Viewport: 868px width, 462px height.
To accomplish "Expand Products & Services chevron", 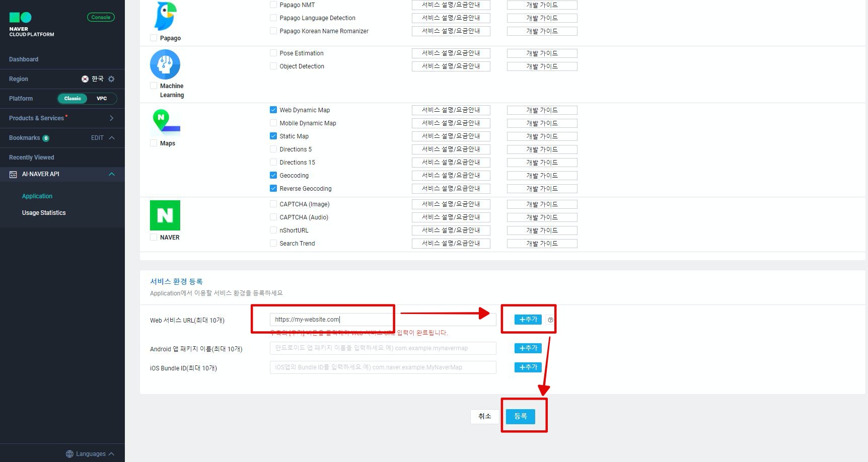I will pos(111,118).
